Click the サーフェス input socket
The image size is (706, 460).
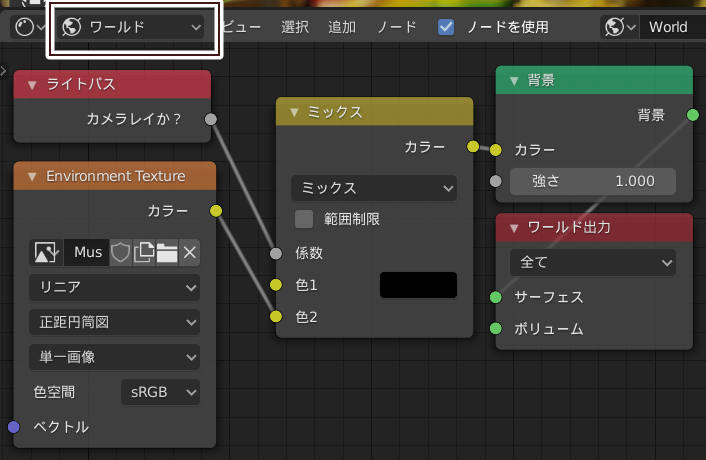pos(495,297)
